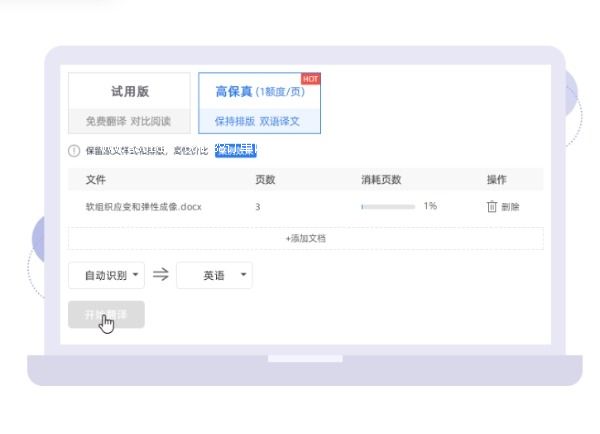Click the red HOT badge

tap(310, 78)
